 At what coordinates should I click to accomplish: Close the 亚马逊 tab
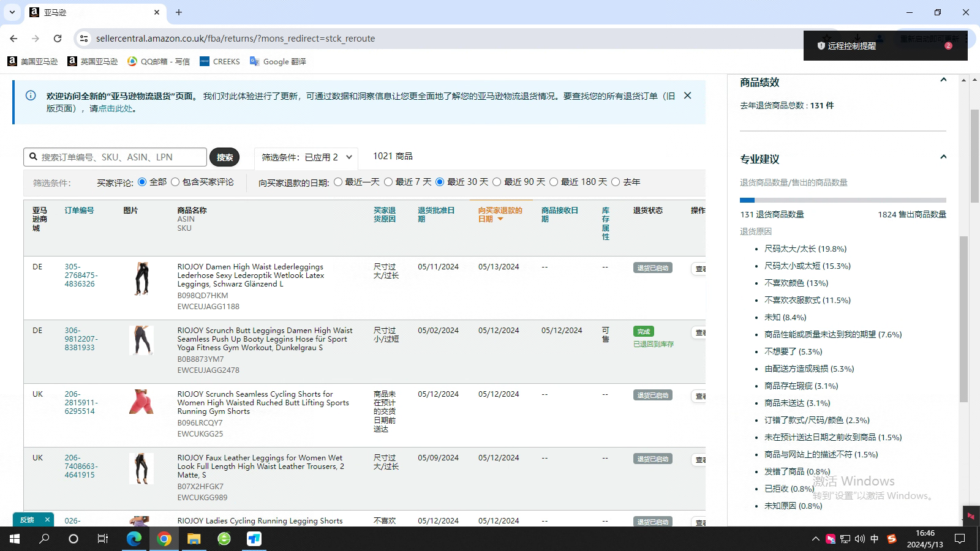[157, 12]
